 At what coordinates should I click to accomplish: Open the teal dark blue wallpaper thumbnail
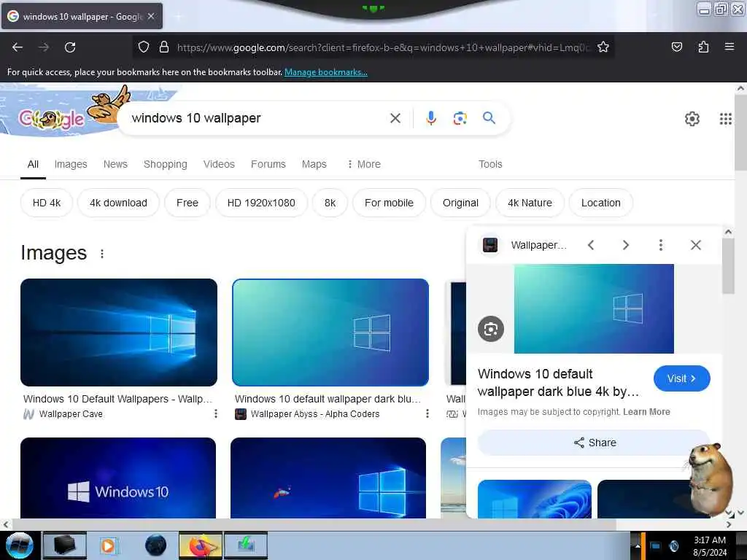tap(330, 332)
